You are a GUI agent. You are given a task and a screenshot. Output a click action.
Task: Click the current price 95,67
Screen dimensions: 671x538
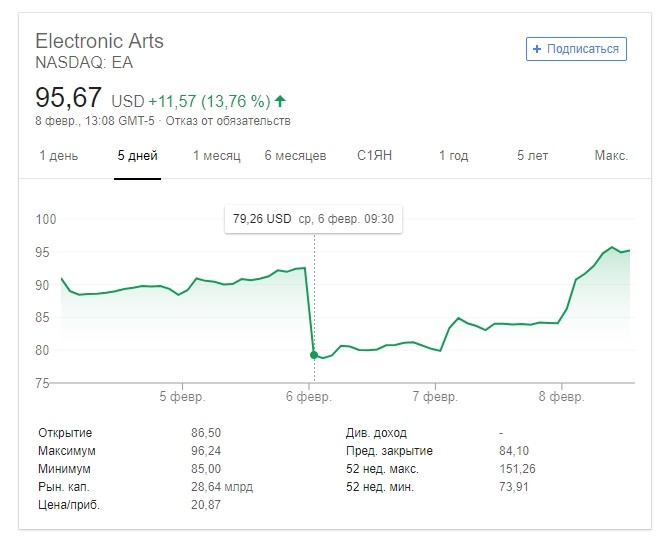68,97
